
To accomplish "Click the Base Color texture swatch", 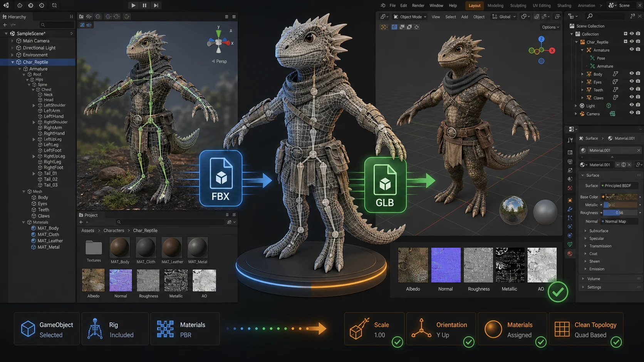I will coord(622,197).
